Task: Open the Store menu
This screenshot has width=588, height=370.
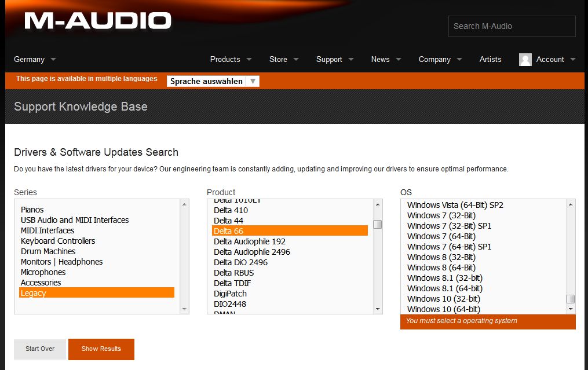Action: (x=284, y=59)
